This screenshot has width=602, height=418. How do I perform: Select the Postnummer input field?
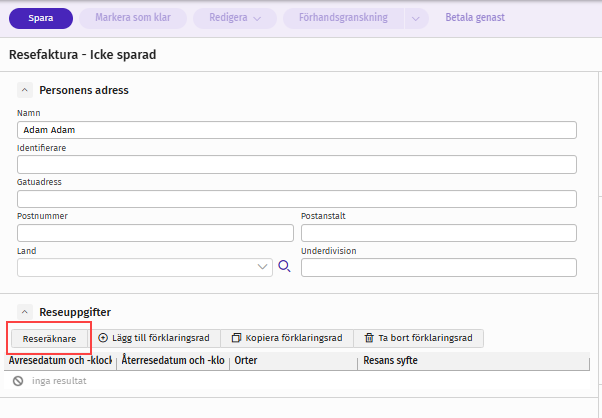155,232
